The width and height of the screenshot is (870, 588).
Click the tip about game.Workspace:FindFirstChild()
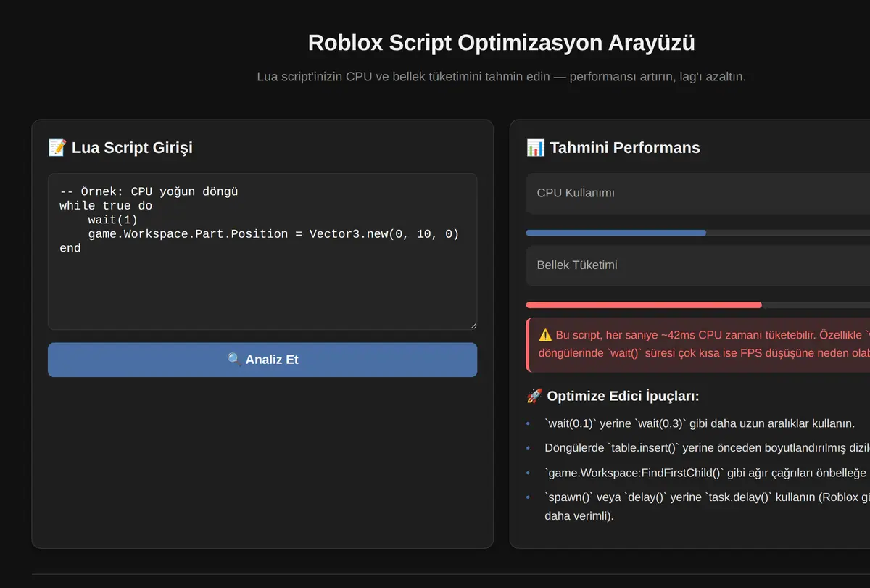[707, 473]
